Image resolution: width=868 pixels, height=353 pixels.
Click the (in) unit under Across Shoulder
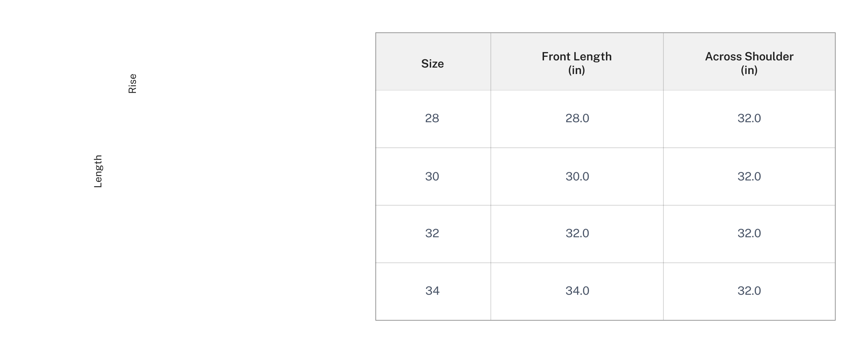pyautogui.click(x=749, y=70)
